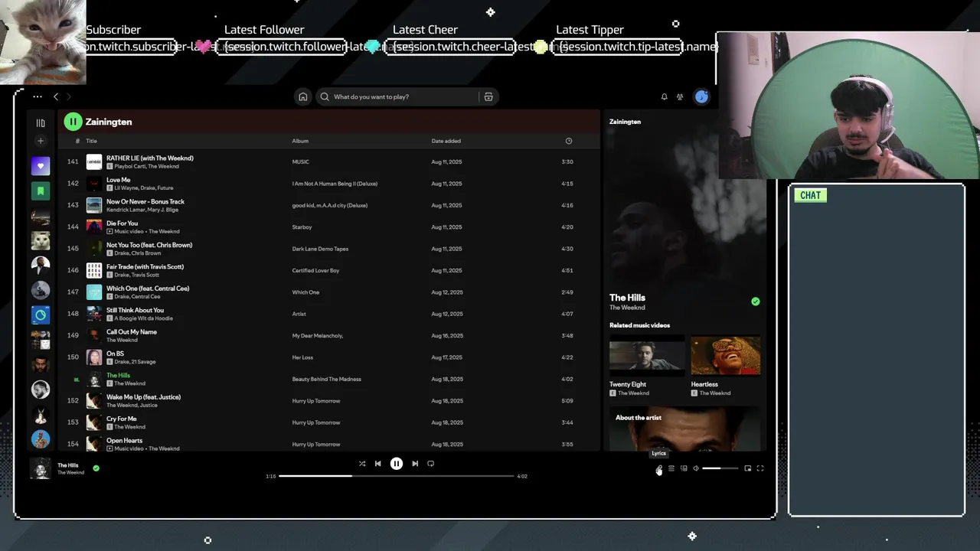Click the Home icon in top bar
The height and width of the screenshot is (551, 980).
(303, 96)
